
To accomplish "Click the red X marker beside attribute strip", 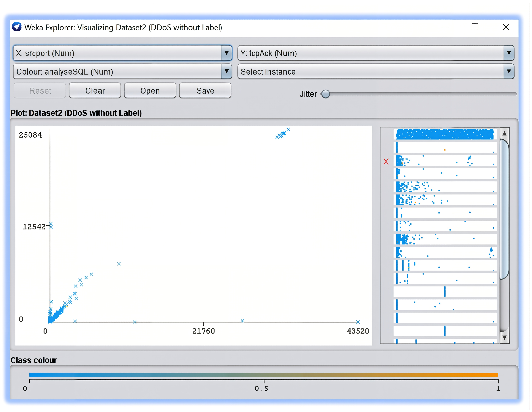I will click(x=386, y=162).
